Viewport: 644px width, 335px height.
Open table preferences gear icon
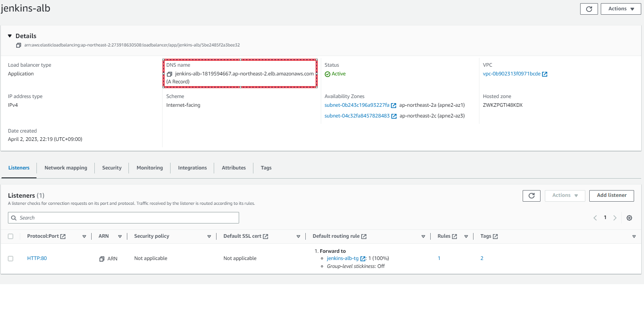[629, 218]
